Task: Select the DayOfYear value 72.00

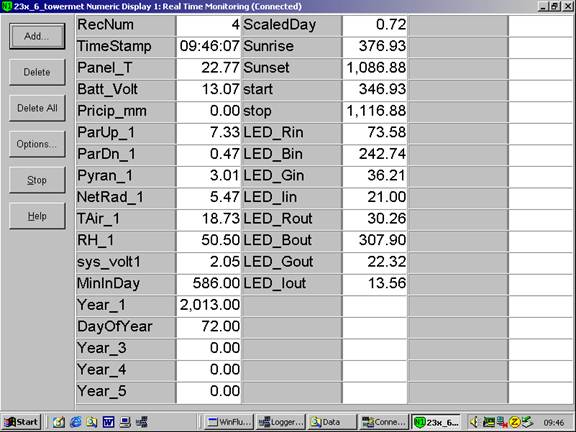Action: tap(209, 327)
